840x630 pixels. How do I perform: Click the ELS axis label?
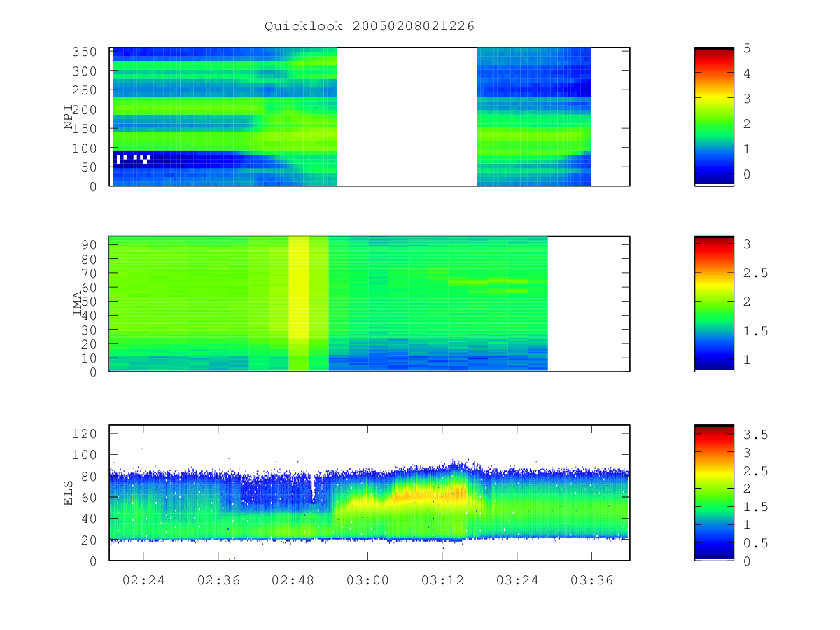(69, 493)
